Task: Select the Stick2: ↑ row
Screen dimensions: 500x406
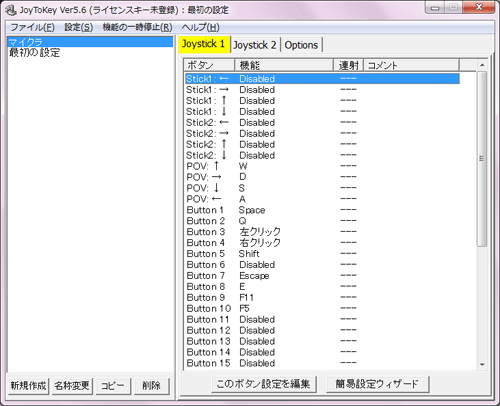Action: (322, 145)
